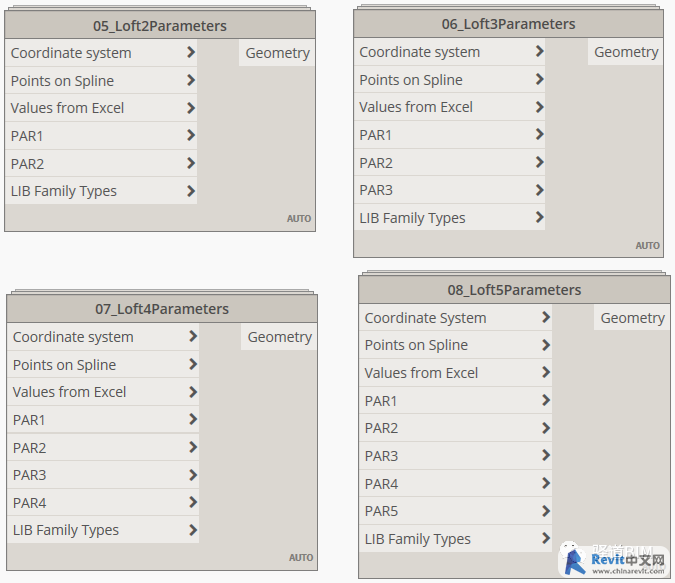Click PAR2 input label in 07_Loft4Parameters node
675x583 pixels.
tap(30, 448)
